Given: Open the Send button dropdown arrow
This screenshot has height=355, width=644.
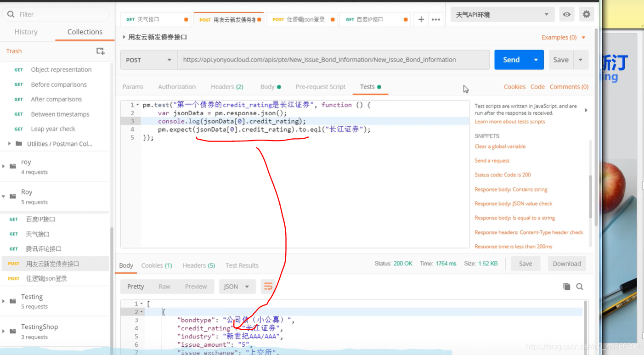Looking at the screenshot, I should tap(536, 60).
